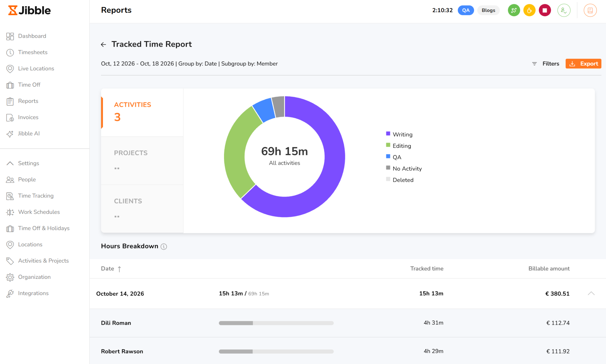
Task: Open Live Locations pin icon
Action: [x=10, y=69]
